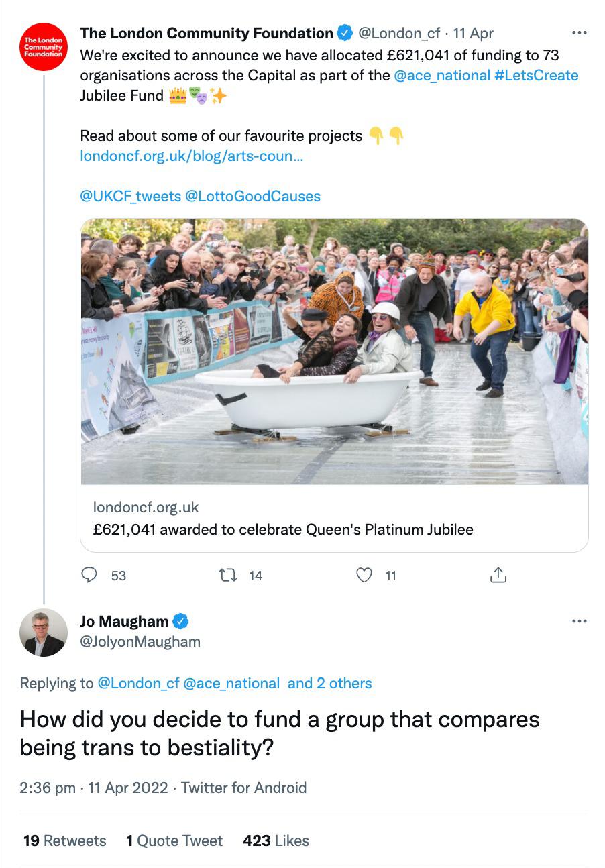Open the 1 Quote Tweet list

[x=174, y=840]
